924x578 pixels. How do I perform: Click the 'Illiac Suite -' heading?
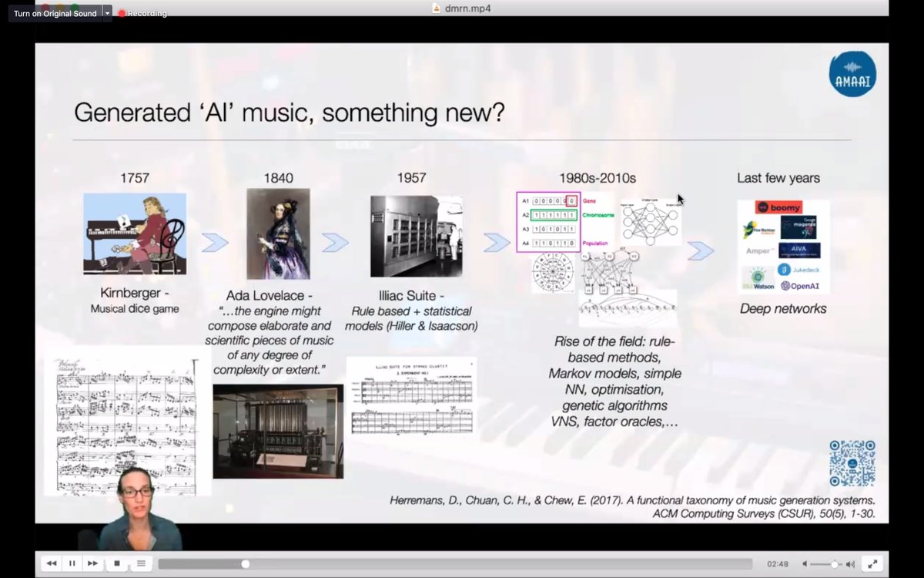411,296
